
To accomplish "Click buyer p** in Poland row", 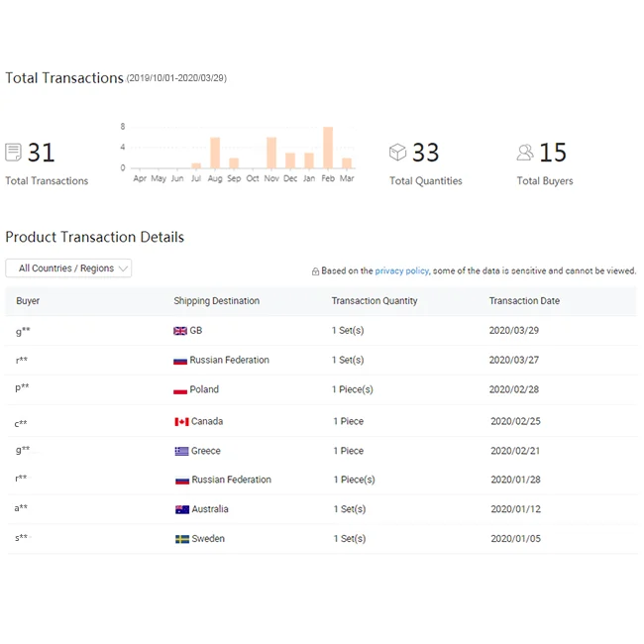I will [22, 388].
